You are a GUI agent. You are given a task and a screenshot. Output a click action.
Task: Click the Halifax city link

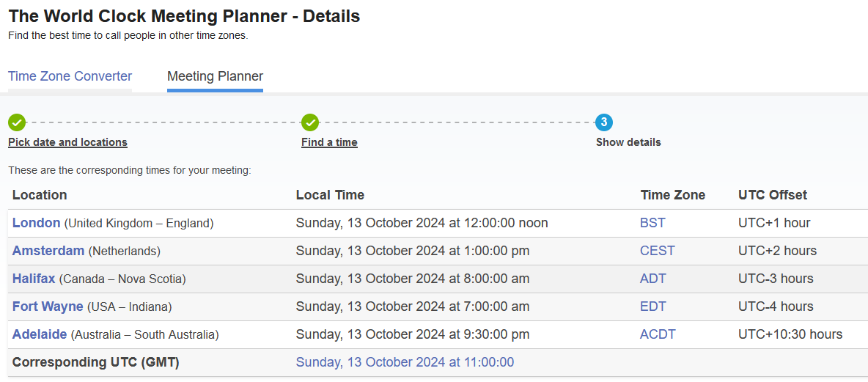[x=34, y=279]
